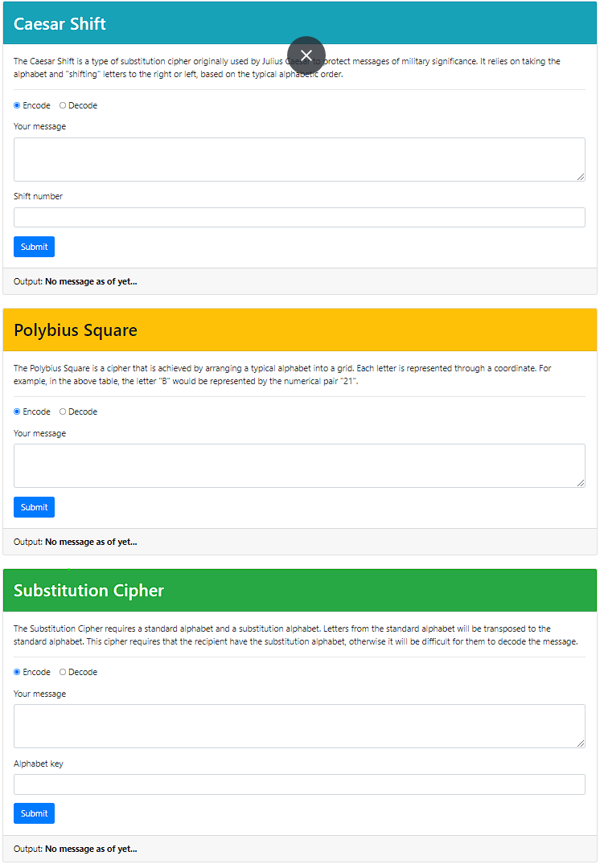
Task: Choose Encode under Substitution Cipher
Action: (x=16, y=671)
